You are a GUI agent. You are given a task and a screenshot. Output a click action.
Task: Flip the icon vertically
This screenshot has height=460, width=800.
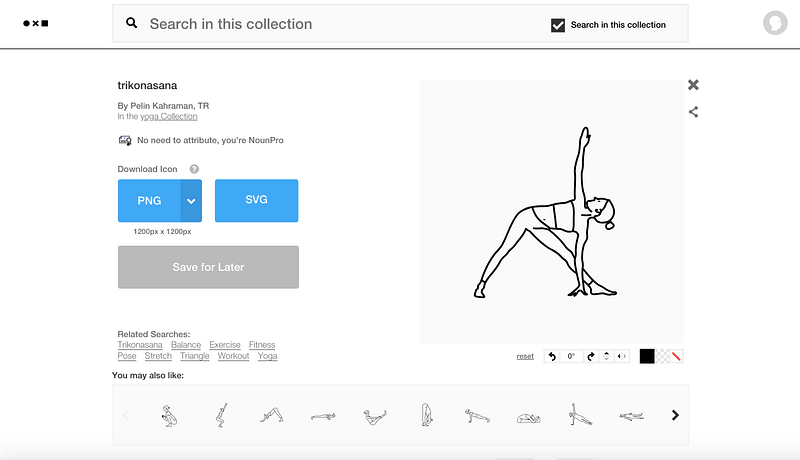coord(607,356)
